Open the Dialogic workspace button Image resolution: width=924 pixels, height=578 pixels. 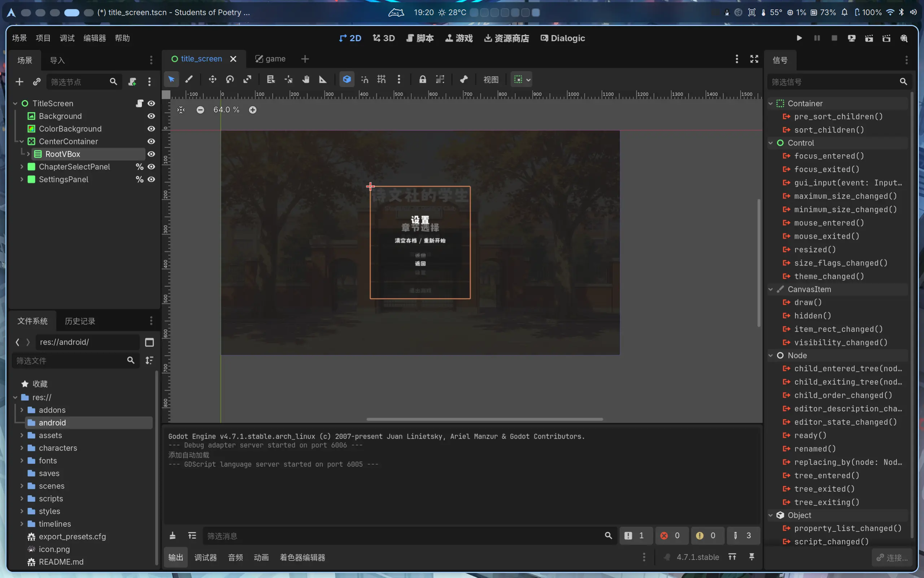(563, 38)
